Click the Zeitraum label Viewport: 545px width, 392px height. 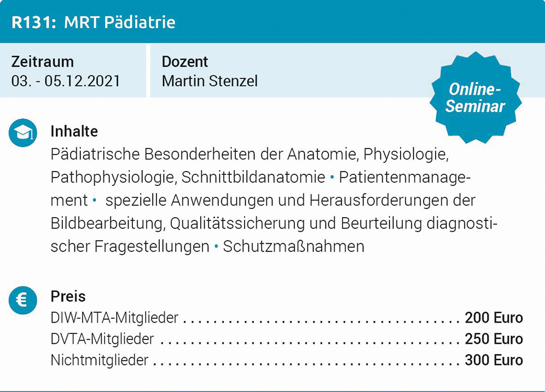[x=43, y=62]
